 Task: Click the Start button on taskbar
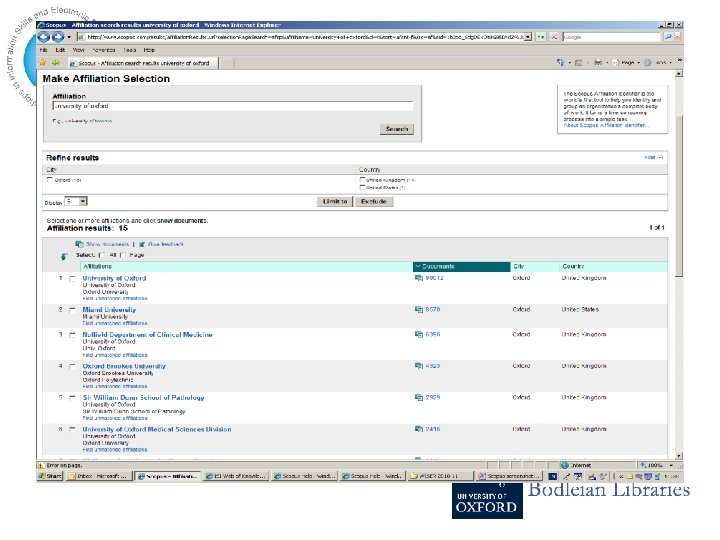pyautogui.click(x=50, y=476)
